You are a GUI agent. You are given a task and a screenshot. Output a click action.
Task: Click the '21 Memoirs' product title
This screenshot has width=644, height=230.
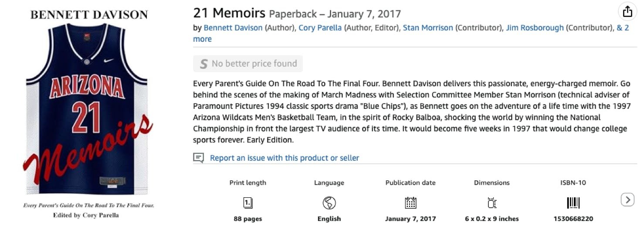(229, 13)
